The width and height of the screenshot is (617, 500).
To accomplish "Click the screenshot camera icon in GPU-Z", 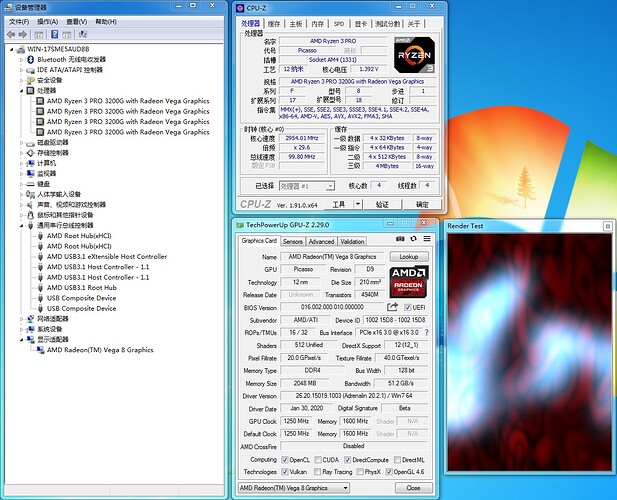I will pyautogui.click(x=400, y=239).
